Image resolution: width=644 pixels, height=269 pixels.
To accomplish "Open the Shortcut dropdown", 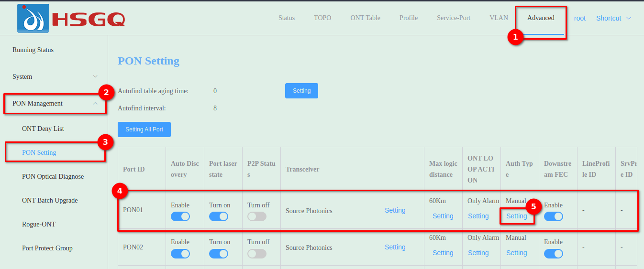I will tap(613, 18).
